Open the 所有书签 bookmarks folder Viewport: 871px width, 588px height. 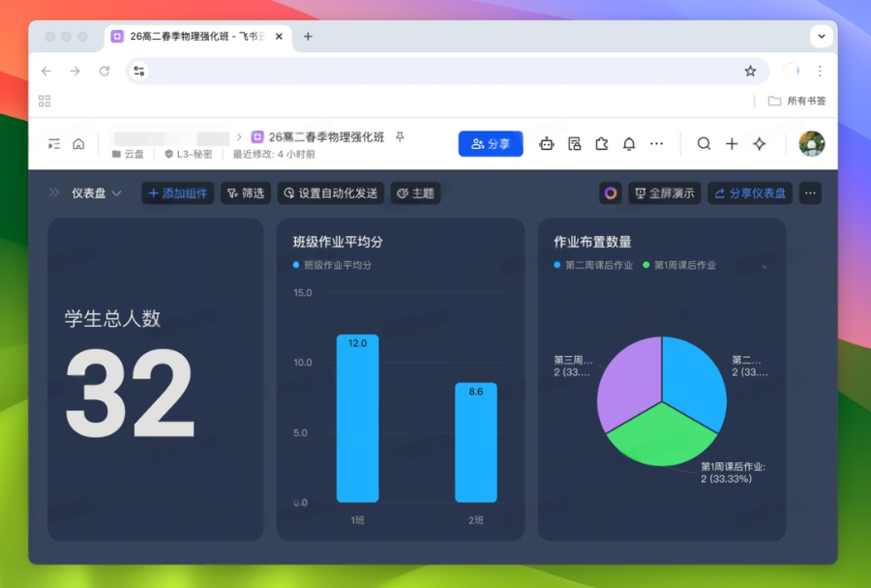click(x=797, y=101)
